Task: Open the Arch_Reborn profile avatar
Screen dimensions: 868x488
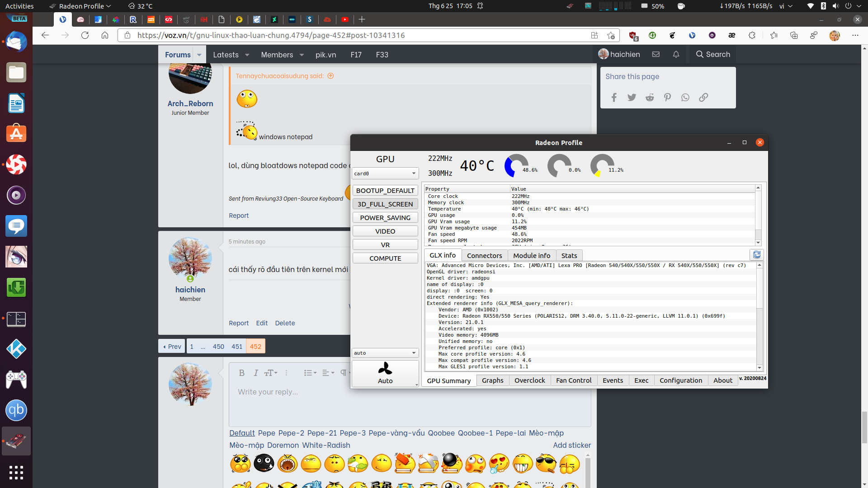Action: 190,79
